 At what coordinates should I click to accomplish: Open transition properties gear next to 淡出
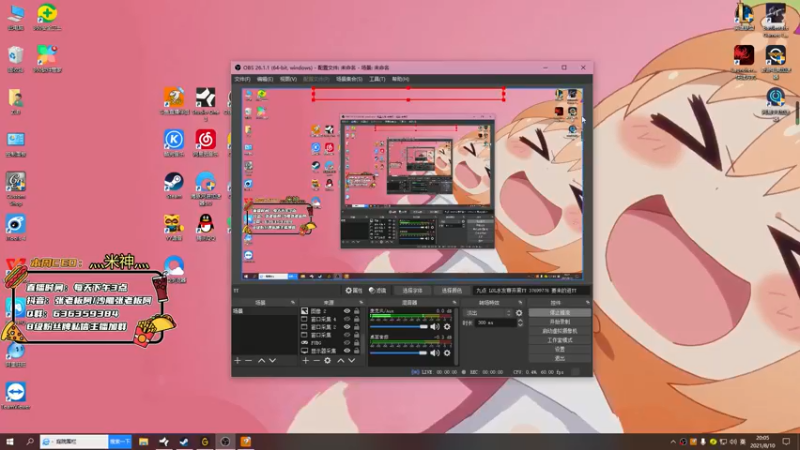(519, 313)
